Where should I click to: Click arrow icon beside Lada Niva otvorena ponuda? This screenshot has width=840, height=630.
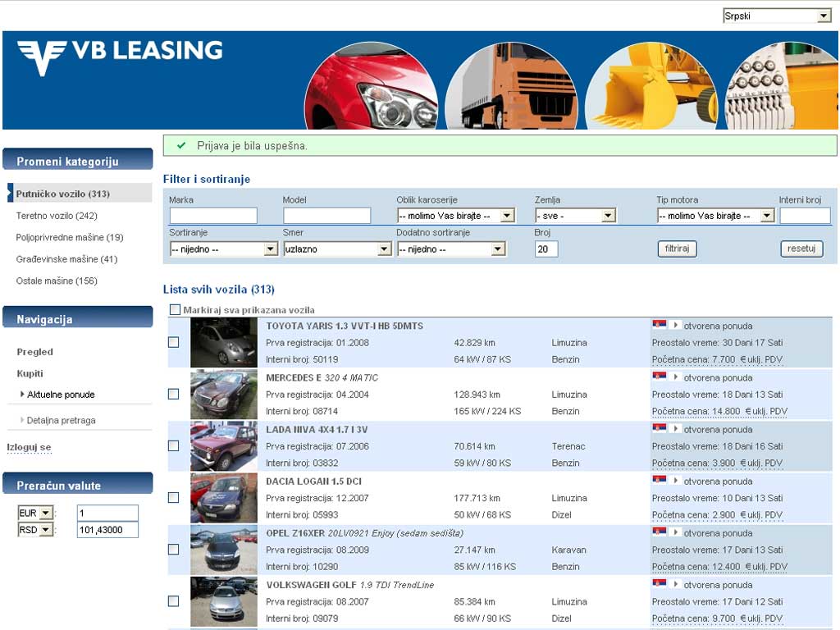pyautogui.click(x=676, y=429)
